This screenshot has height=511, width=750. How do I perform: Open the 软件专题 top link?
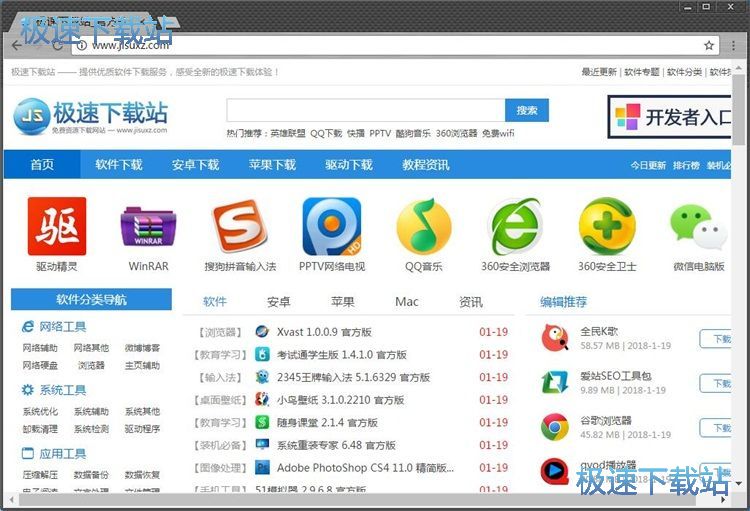click(641, 72)
